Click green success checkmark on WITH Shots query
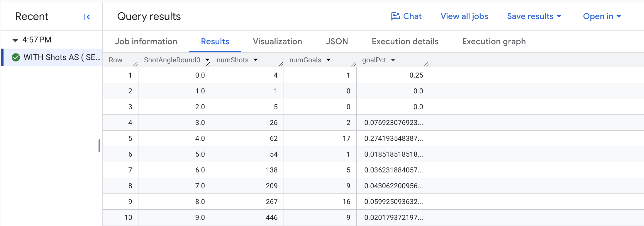644x226 pixels. click(x=16, y=57)
